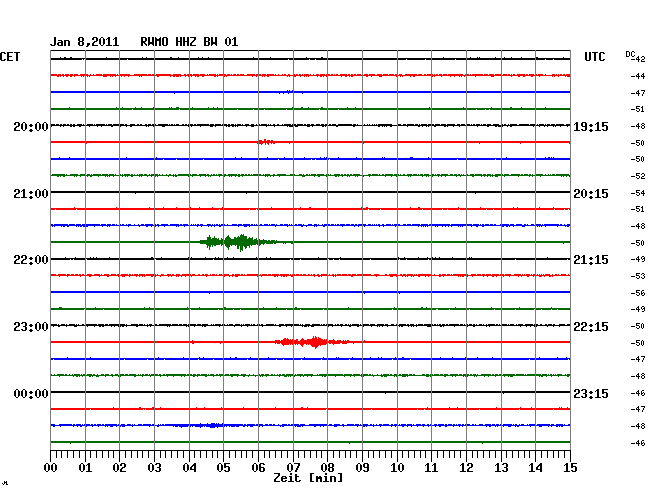This screenshot has height=494, width=650.
Task: Click the DC value '-44'
Action: 638,76
